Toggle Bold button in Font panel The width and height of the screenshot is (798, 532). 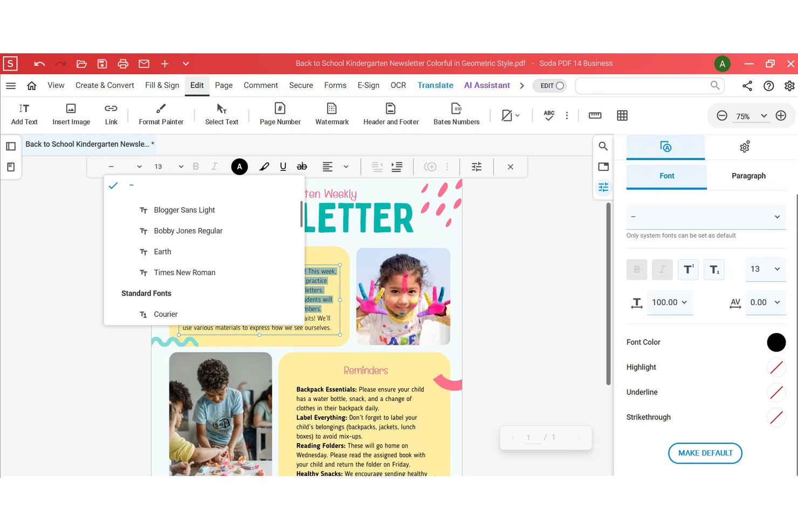(637, 270)
